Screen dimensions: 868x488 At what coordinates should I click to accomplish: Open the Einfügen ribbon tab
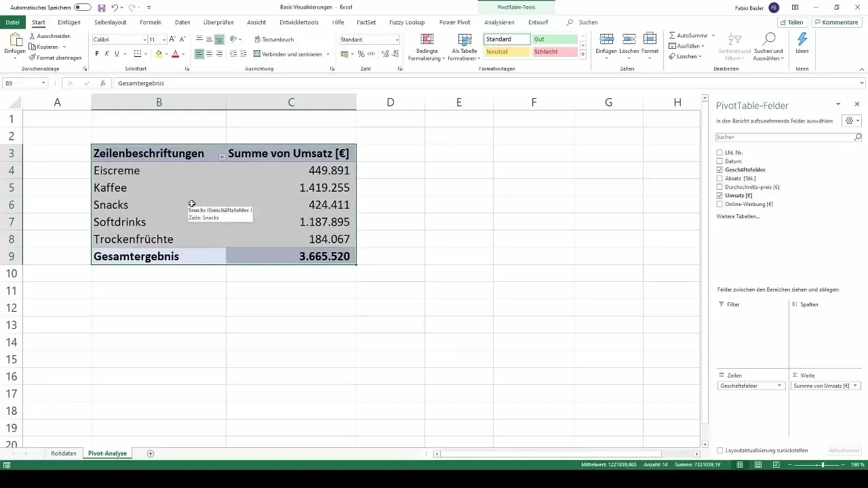point(69,22)
